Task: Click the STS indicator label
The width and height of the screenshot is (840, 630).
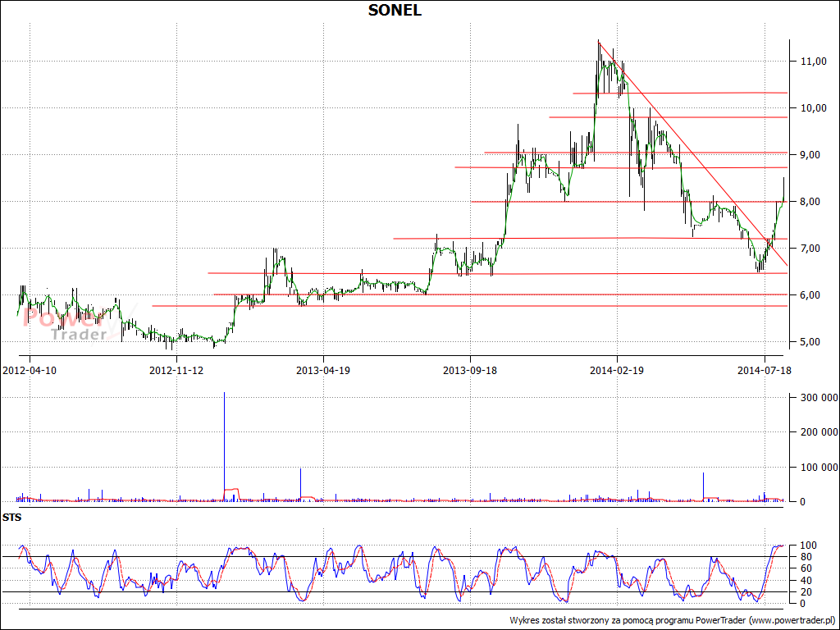Action: click(11, 518)
